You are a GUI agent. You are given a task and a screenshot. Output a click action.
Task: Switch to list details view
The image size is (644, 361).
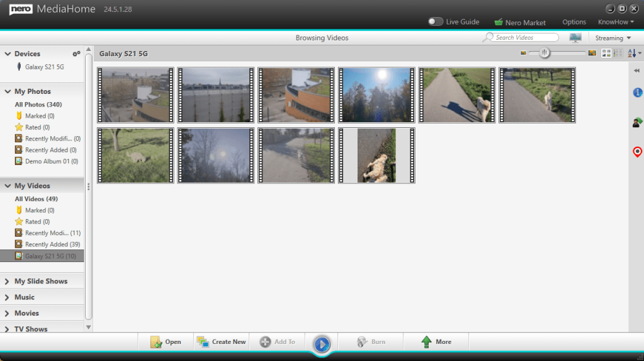pyautogui.click(x=618, y=54)
